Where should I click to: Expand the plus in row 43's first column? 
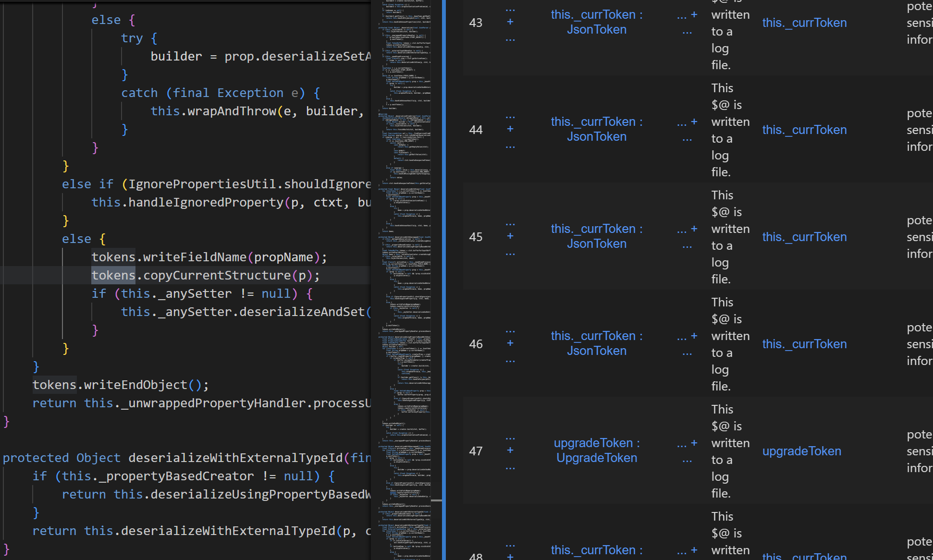pos(510,22)
